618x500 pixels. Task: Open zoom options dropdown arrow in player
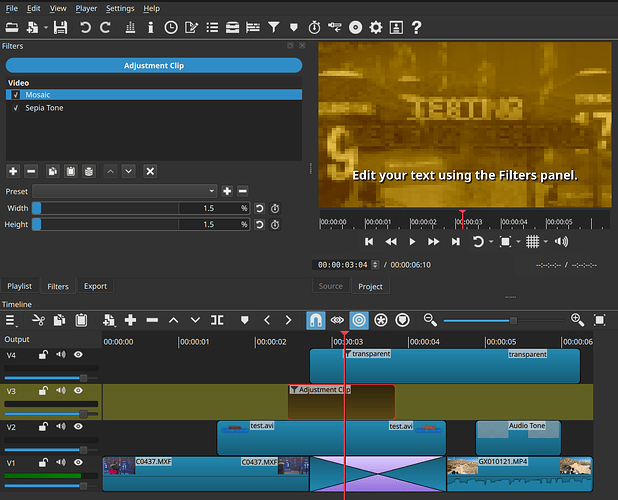coord(518,242)
